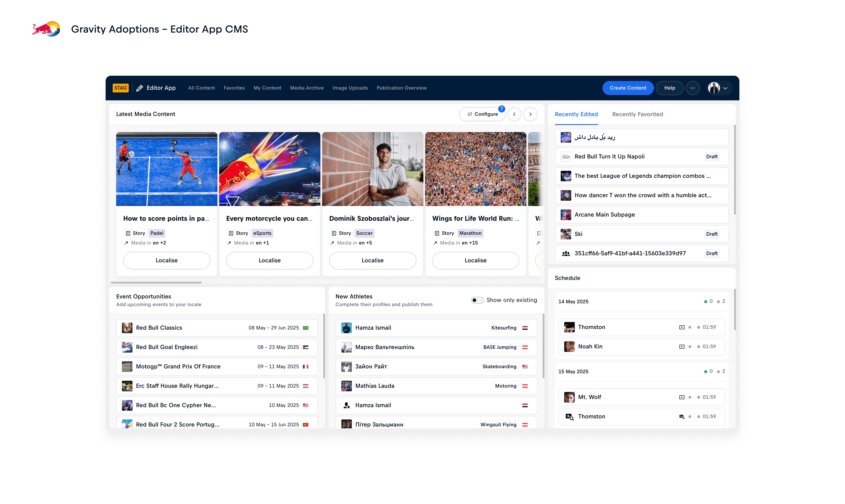845x504 pixels.
Task: Select the Padel tag
Action: [157, 233]
